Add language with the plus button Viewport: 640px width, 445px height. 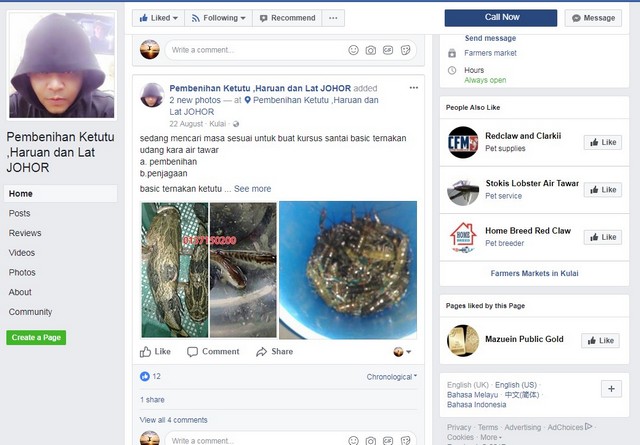pos(612,389)
